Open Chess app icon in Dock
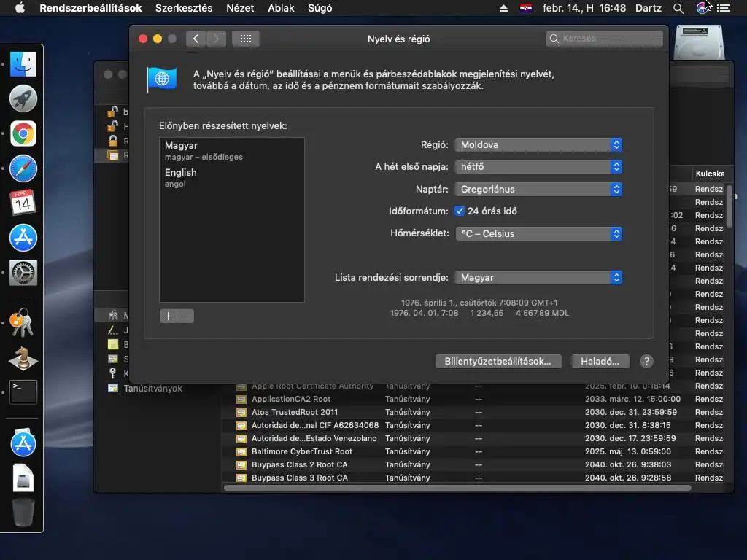747x560 pixels. pyautogui.click(x=23, y=357)
